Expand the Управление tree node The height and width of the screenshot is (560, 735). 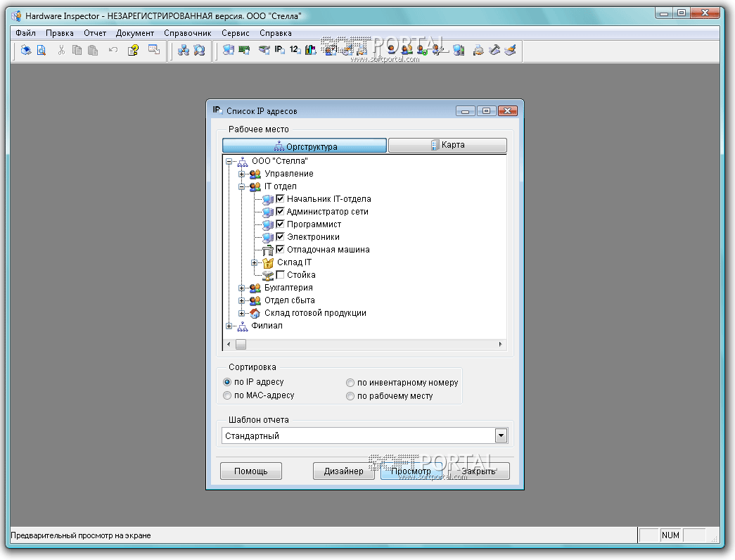242,174
